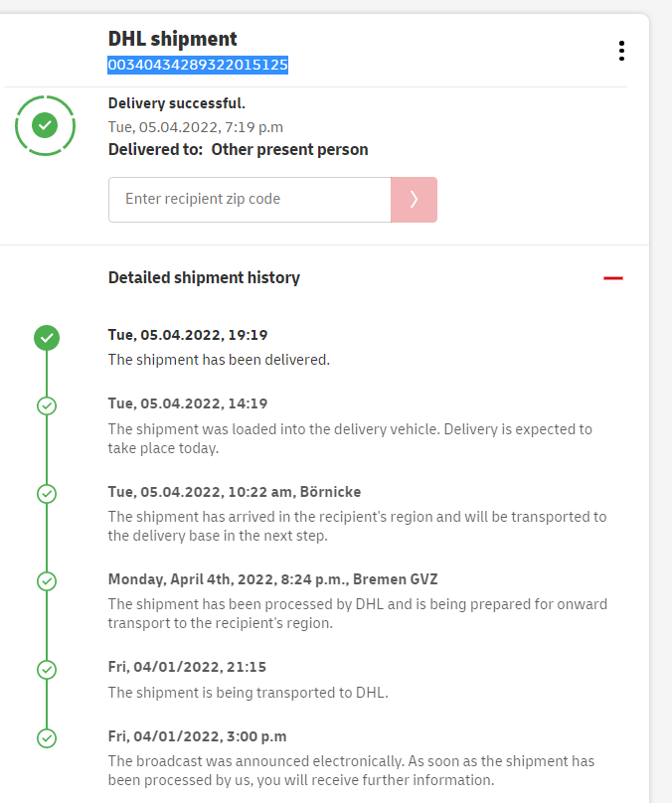
Task: Click the 'Delivered to: Other present person' text
Action: point(238,150)
